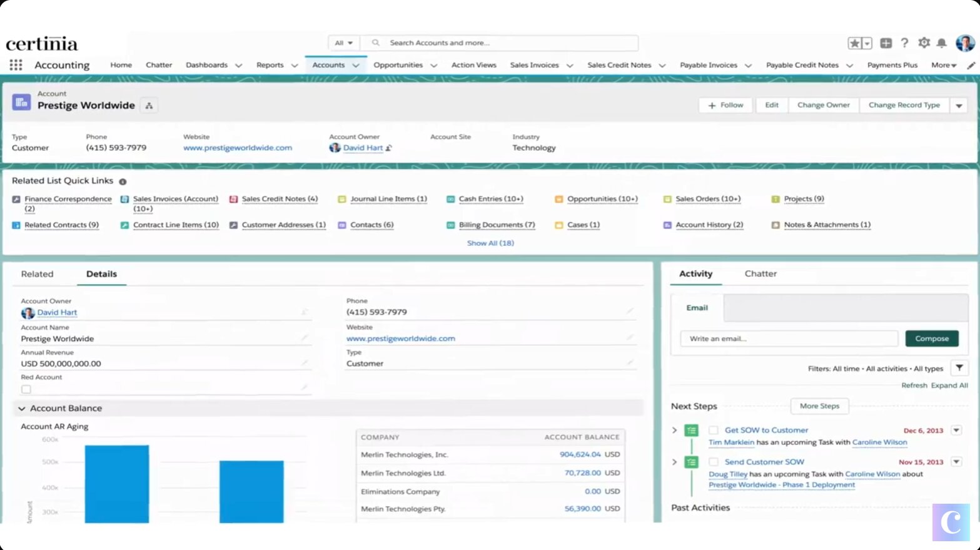Click the Help question mark icon
The width and height of the screenshot is (980, 550).
pyautogui.click(x=904, y=43)
